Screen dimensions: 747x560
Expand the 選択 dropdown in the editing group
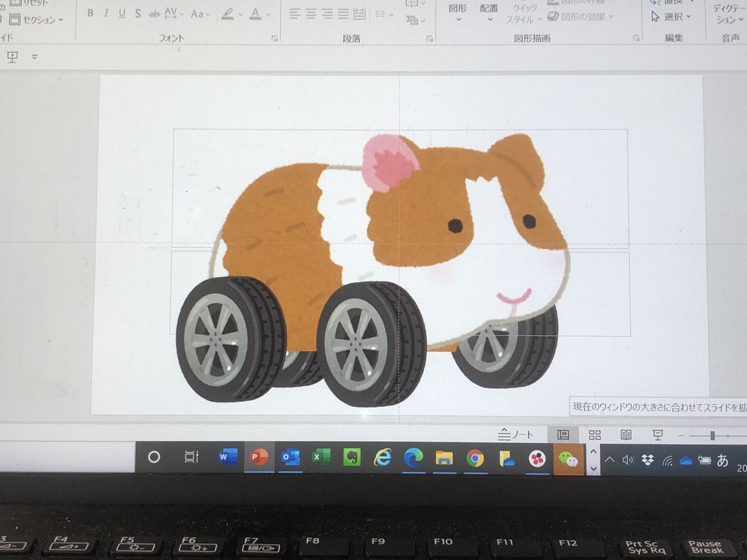[671, 17]
